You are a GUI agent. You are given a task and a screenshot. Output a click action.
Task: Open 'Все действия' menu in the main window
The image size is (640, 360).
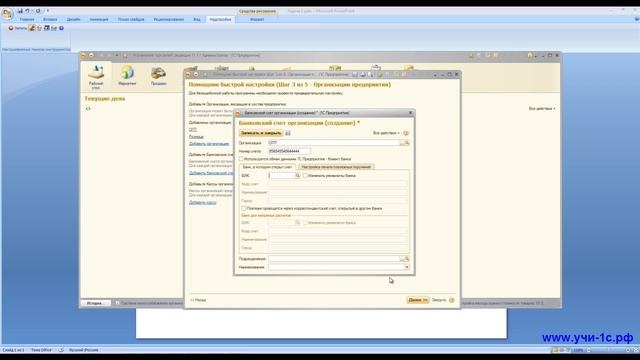click(x=542, y=109)
